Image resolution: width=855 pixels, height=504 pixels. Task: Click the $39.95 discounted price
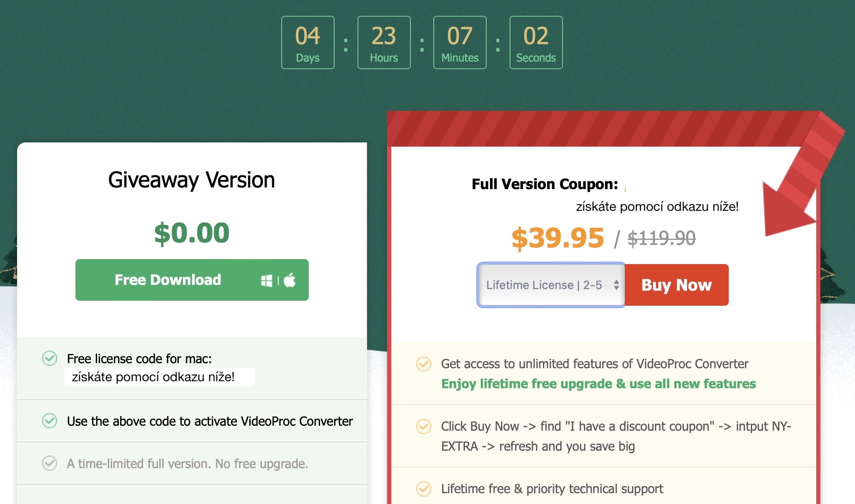click(x=557, y=238)
